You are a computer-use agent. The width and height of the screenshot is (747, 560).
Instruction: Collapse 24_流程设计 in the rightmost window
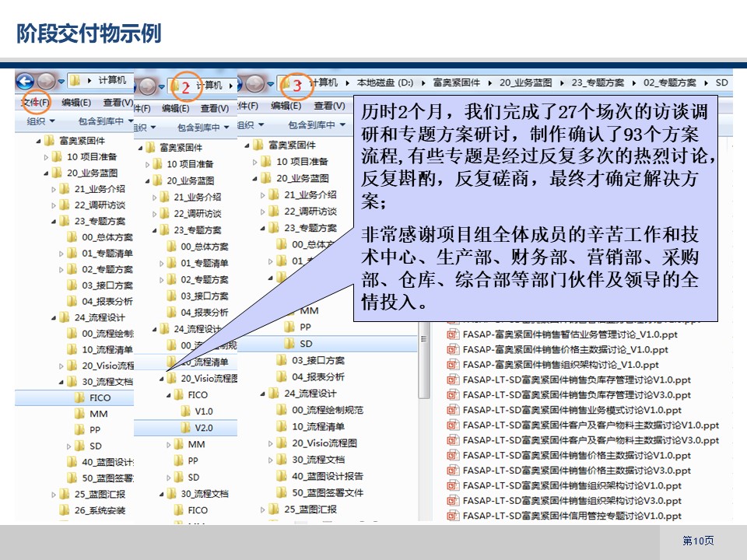(x=262, y=394)
